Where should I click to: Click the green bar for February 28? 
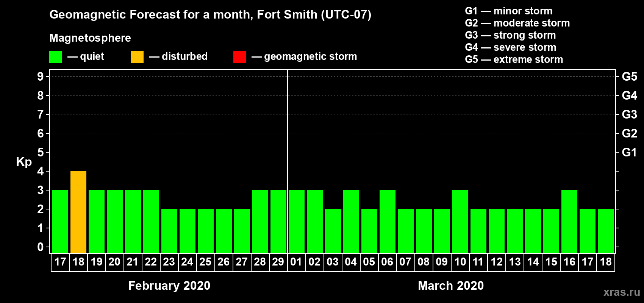260,221
